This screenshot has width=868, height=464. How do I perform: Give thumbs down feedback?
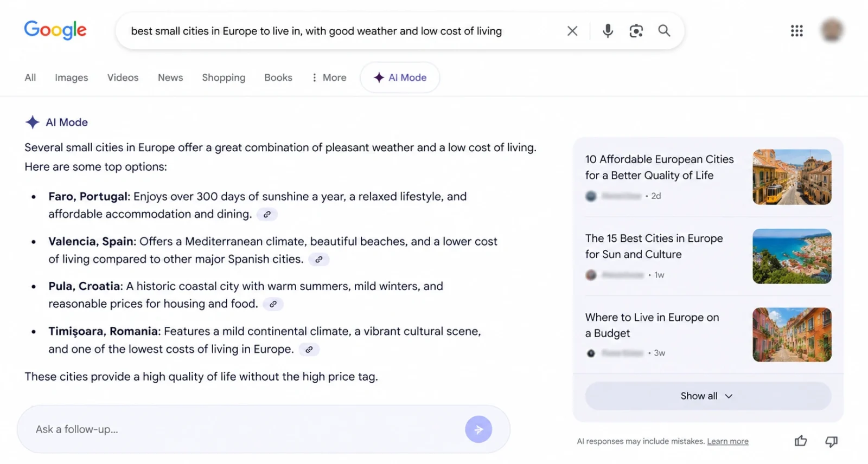pos(831,441)
